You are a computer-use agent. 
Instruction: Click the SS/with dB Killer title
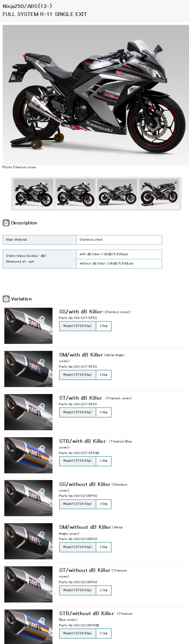[81, 312]
